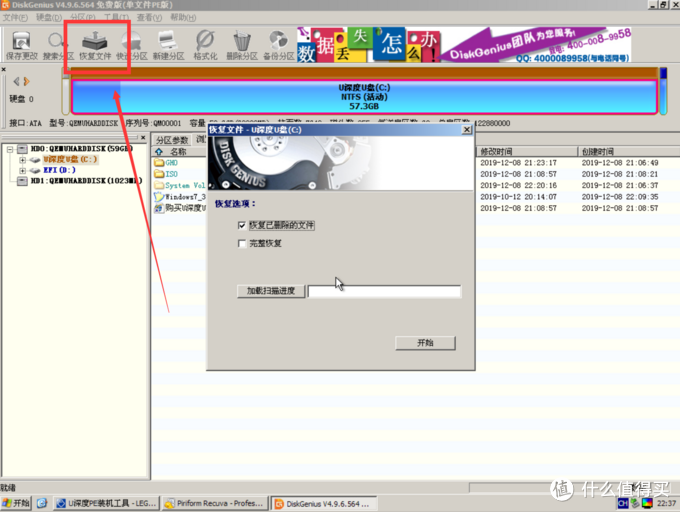Switch to the 分区参数 tab

tap(172, 140)
